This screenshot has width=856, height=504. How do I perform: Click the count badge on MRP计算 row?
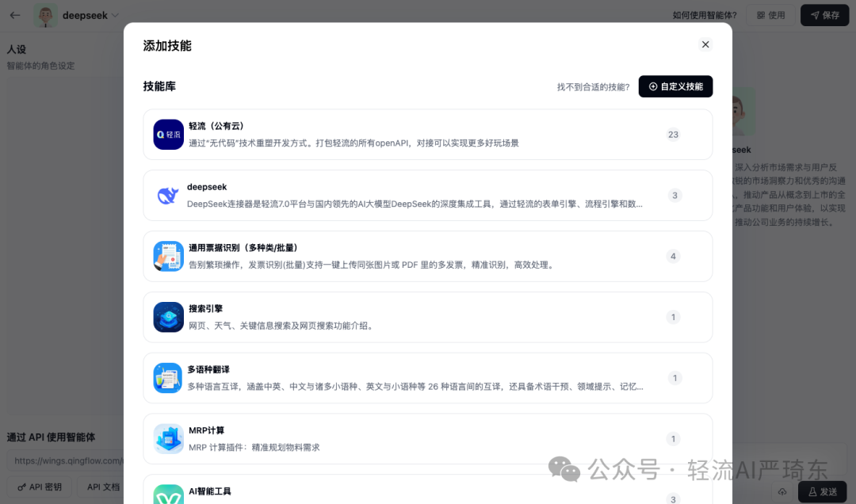coord(673,439)
